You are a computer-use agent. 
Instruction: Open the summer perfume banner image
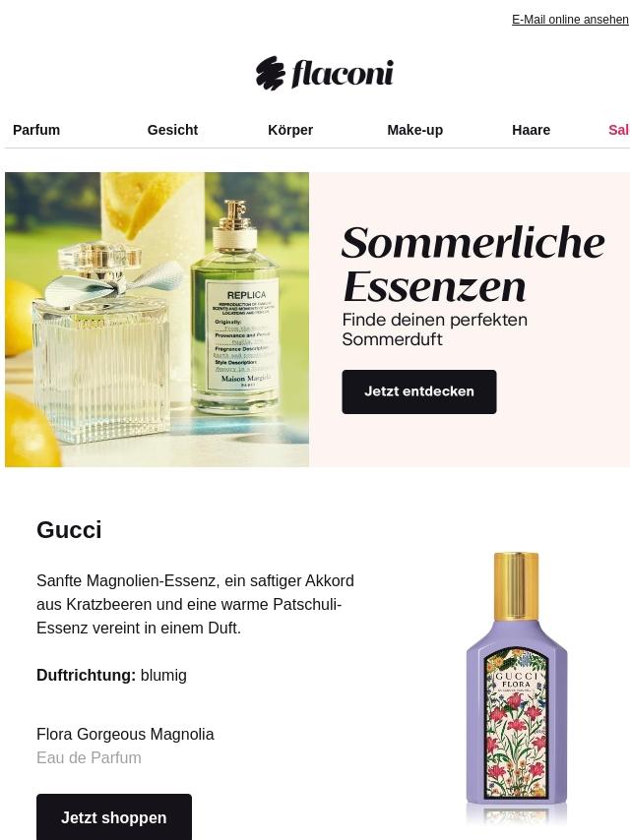click(157, 320)
